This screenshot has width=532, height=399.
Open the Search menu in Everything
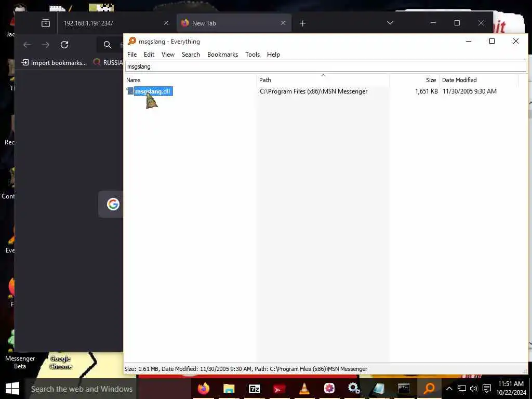(x=191, y=54)
